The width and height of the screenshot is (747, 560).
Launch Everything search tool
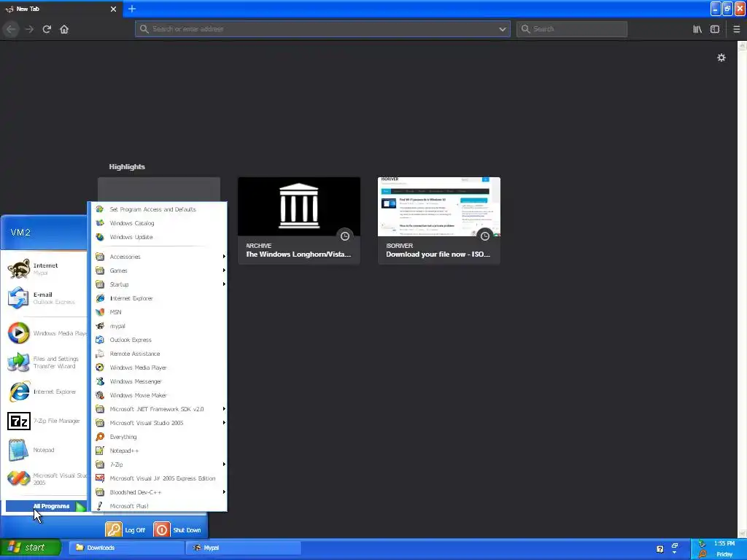tap(159, 437)
